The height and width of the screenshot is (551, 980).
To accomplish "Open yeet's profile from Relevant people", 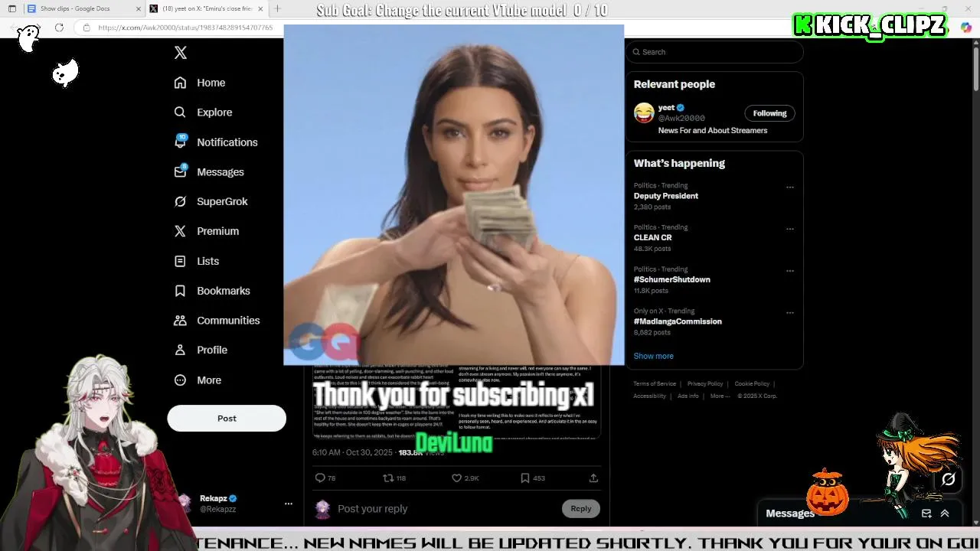I will coord(667,108).
